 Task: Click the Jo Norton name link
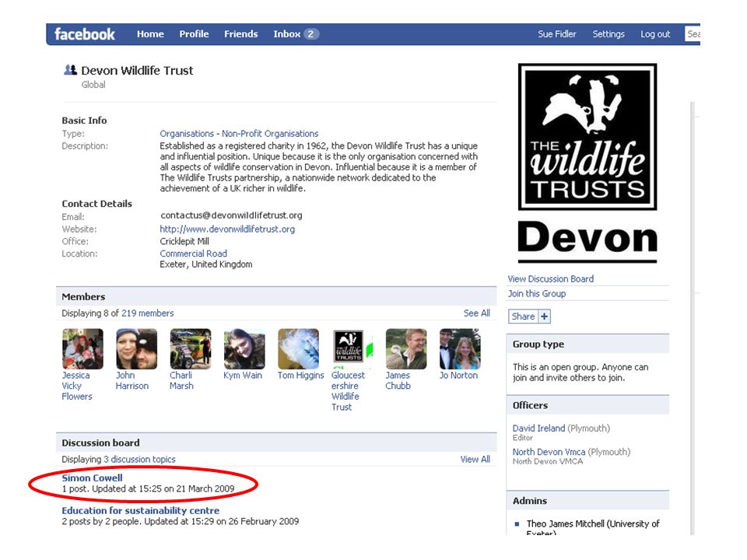458,375
